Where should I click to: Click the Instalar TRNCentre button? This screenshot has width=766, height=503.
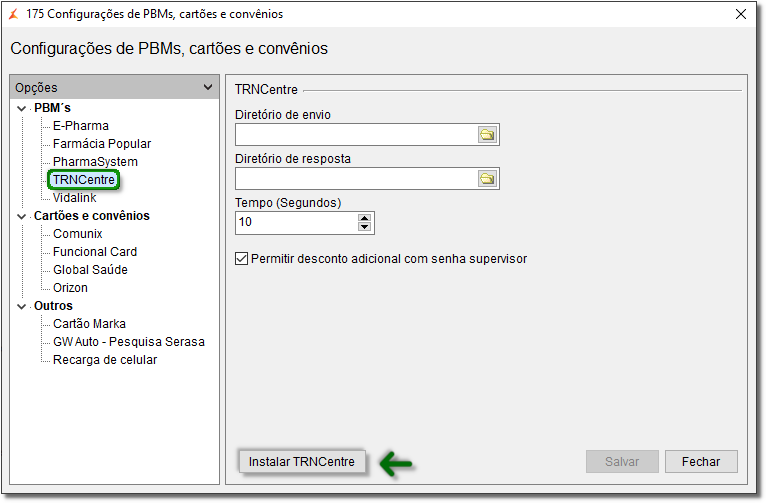click(301, 462)
